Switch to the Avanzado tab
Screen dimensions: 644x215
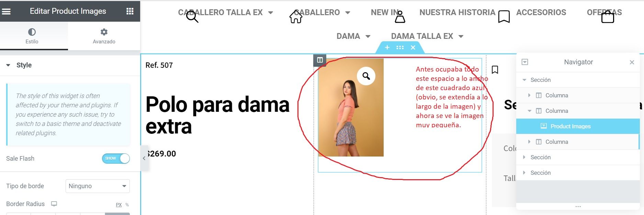[x=104, y=36]
